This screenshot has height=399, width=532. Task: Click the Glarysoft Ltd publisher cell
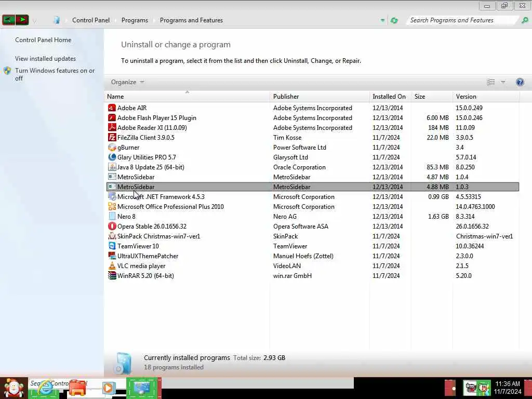pyautogui.click(x=290, y=157)
